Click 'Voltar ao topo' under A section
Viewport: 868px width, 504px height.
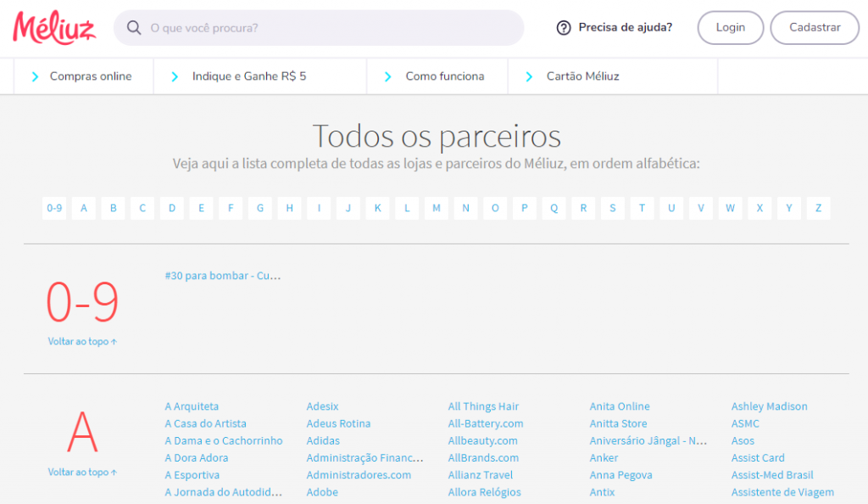point(82,473)
